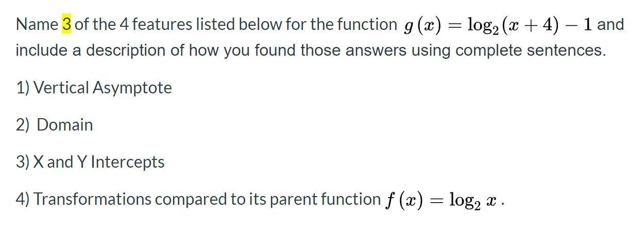Click the word "Asymptote"

click(132, 88)
